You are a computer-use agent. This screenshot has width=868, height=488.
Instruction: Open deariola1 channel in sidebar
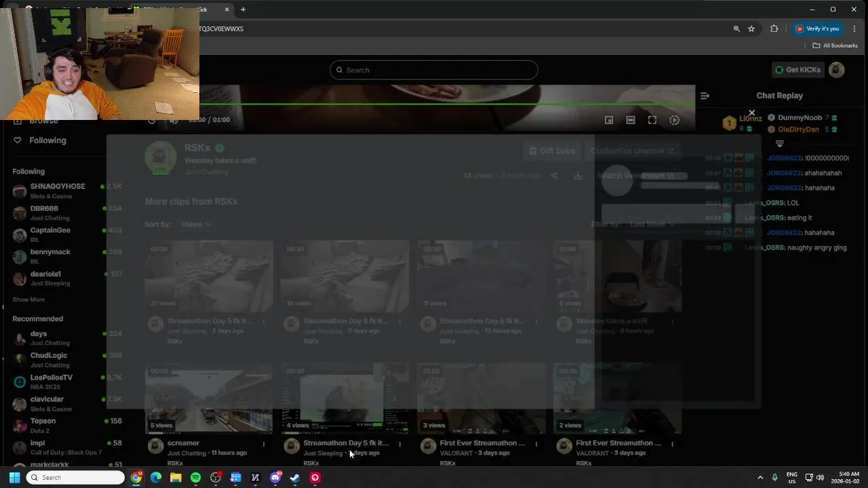pyautogui.click(x=66, y=278)
